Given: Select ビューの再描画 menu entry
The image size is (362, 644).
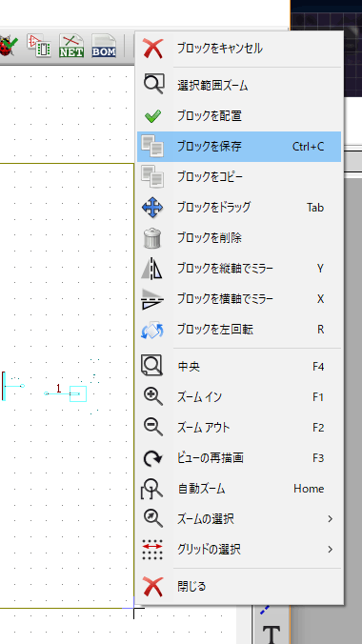Looking at the screenshot, I should tap(239, 458).
